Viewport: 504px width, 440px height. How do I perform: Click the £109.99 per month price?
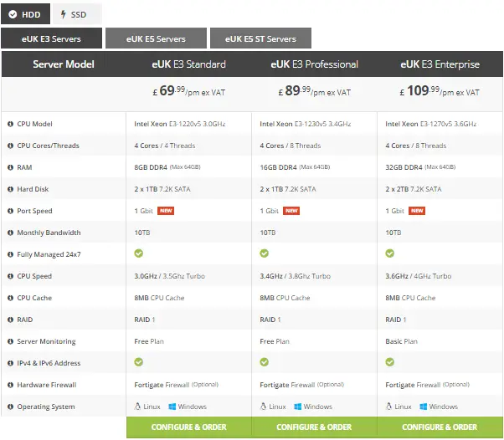[440, 91]
